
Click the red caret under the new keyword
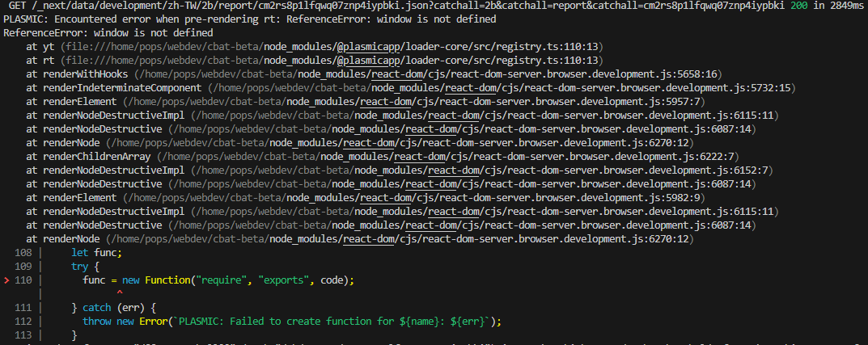(119, 292)
